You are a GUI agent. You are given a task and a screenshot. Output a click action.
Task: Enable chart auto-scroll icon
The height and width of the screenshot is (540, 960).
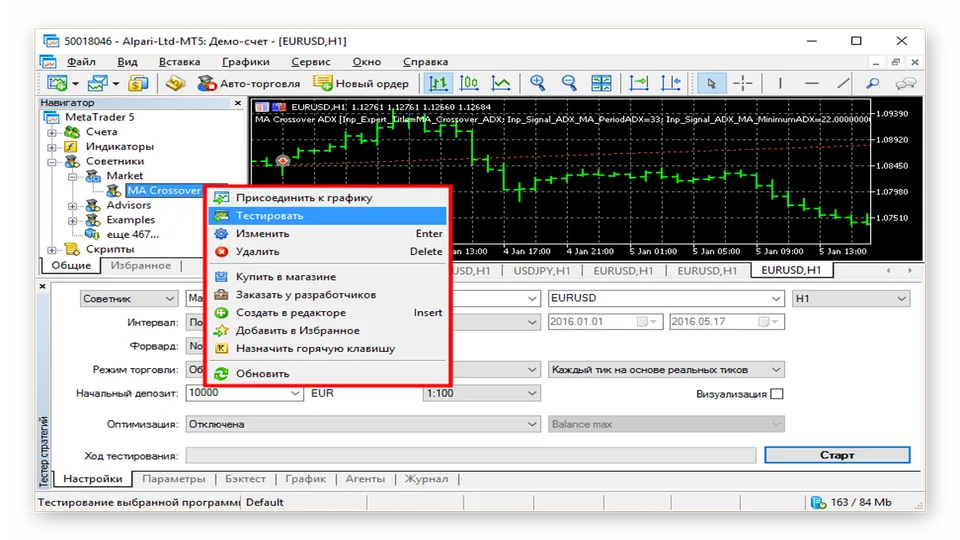(x=639, y=83)
